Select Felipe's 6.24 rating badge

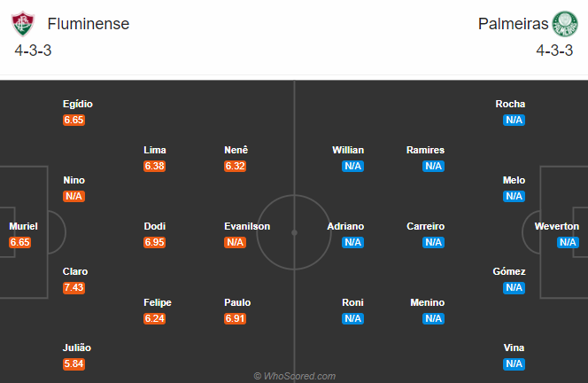click(154, 318)
